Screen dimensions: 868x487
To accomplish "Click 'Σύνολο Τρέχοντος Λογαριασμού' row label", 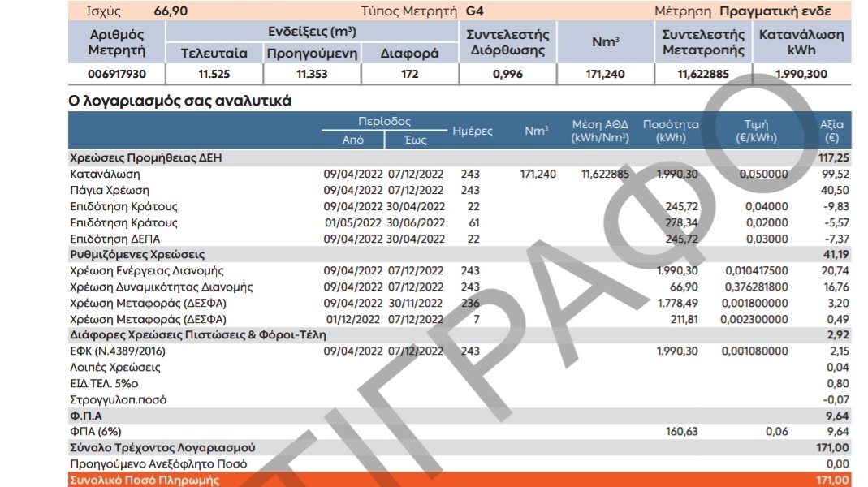I will [x=162, y=447].
